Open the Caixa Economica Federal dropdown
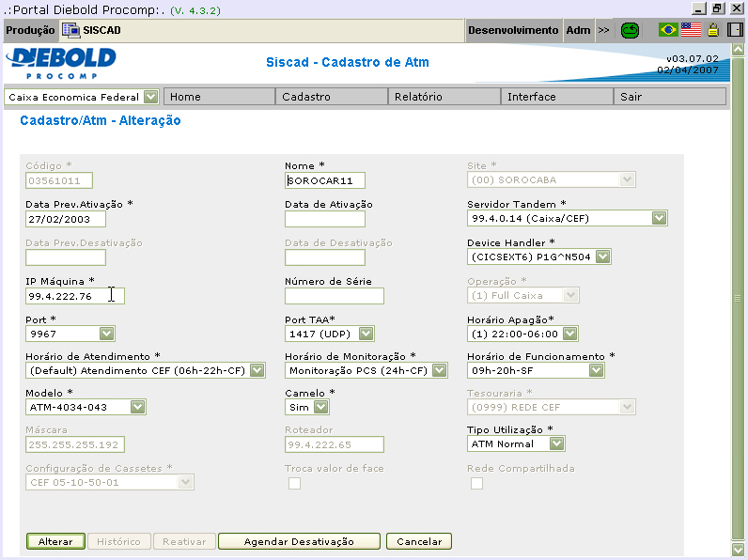This screenshot has width=748, height=560. click(82, 97)
